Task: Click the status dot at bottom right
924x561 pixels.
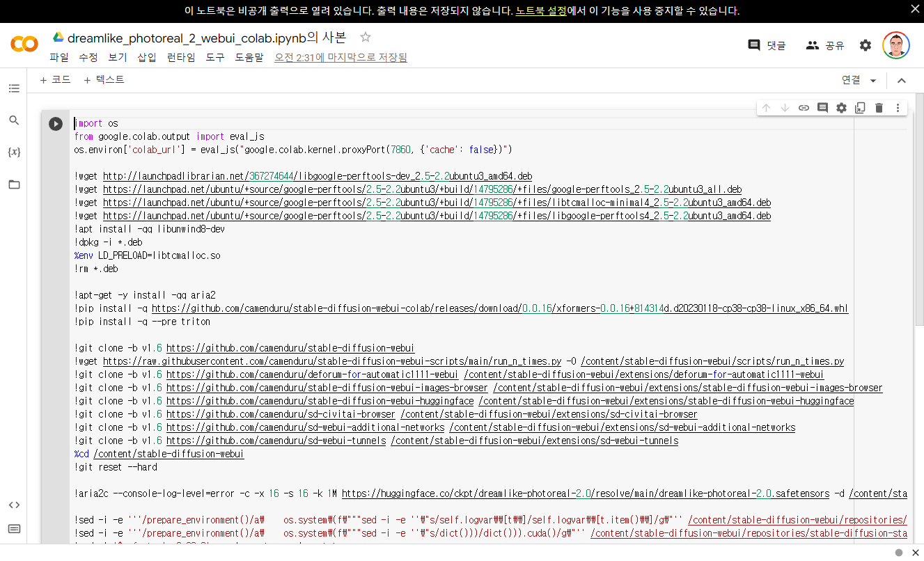Action: (x=899, y=553)
